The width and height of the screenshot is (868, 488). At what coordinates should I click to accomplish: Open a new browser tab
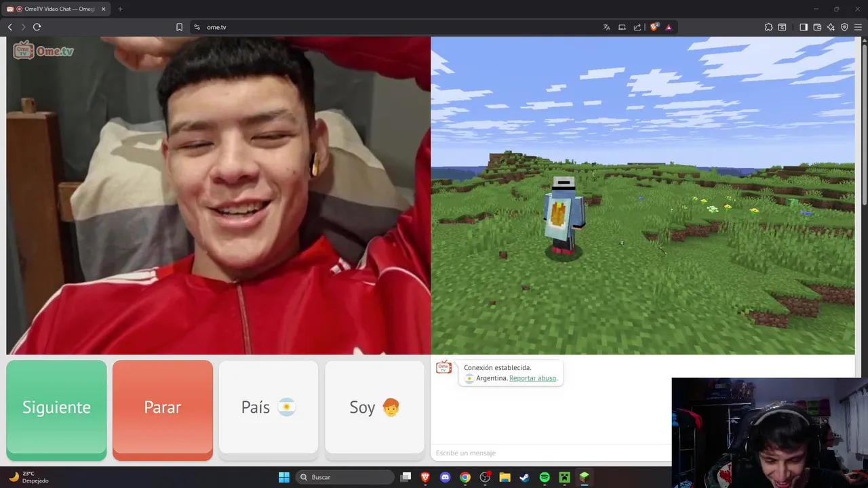point(120,9)
